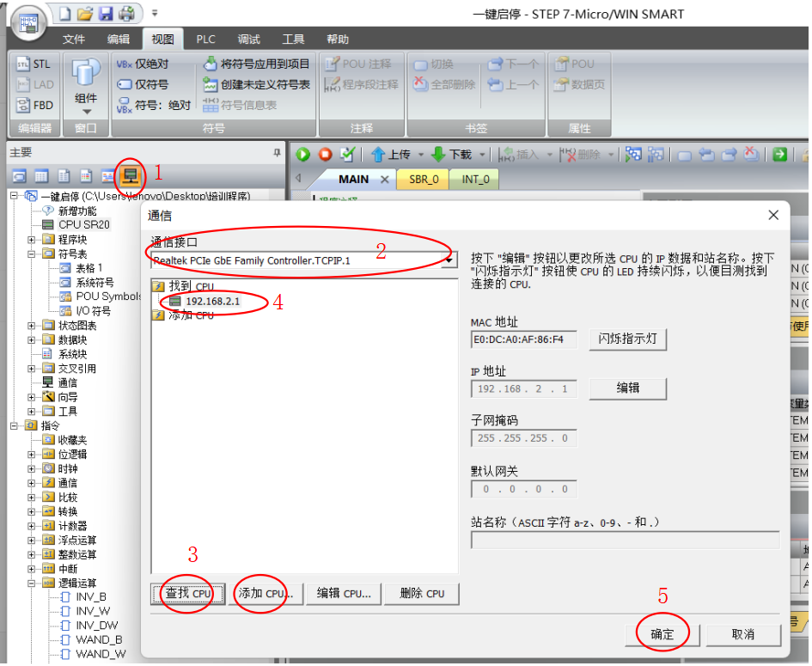Switch editor to FBD view
This screenshot has width=812, height=666.
(x=34, y=106)
